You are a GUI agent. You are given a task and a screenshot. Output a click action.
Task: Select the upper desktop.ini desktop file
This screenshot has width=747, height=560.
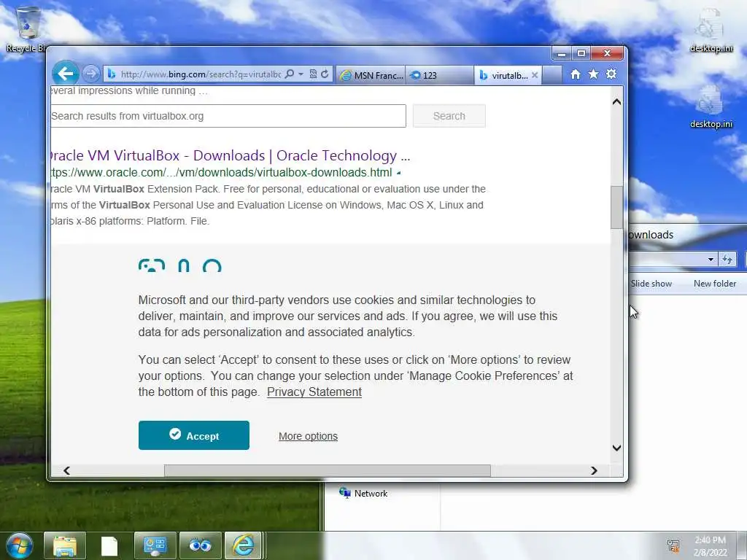(711, 29)
